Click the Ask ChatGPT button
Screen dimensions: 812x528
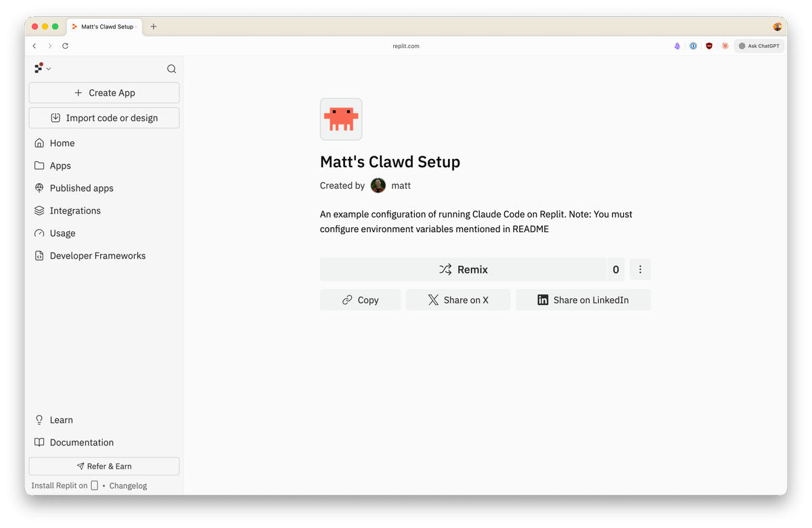[759, 46]
